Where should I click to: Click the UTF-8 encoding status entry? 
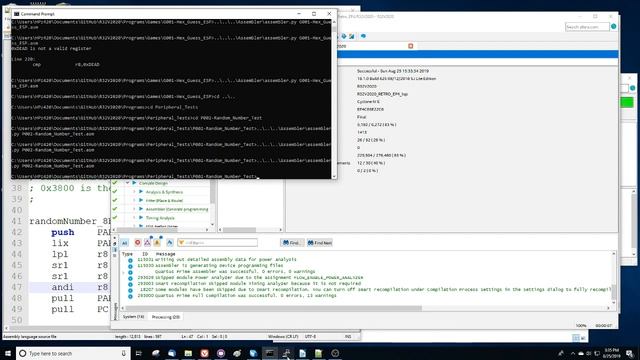[x=310, y=337]
